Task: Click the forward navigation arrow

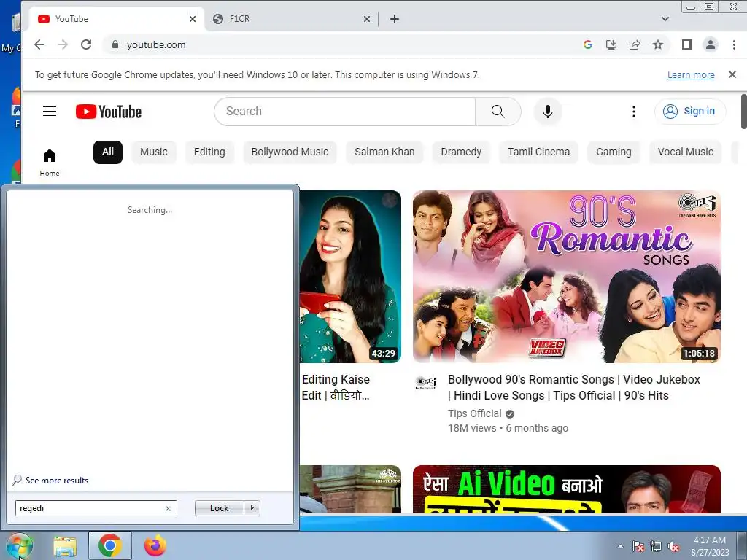Action: tap(63, 44)
